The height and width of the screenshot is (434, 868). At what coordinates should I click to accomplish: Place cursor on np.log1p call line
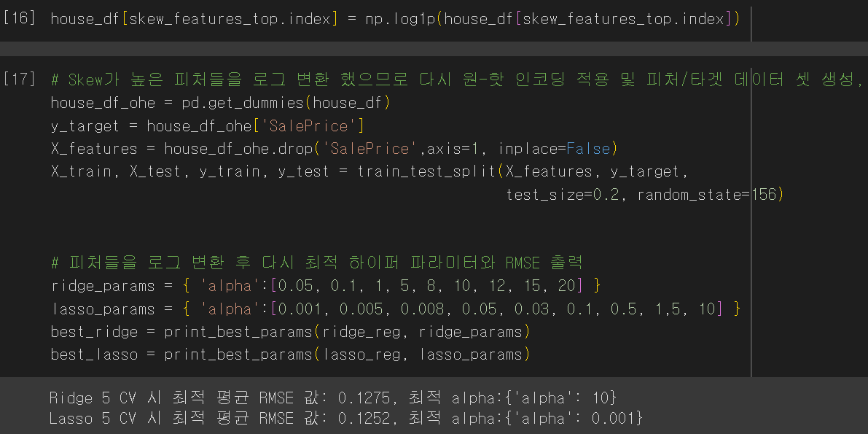coord(395,19)
